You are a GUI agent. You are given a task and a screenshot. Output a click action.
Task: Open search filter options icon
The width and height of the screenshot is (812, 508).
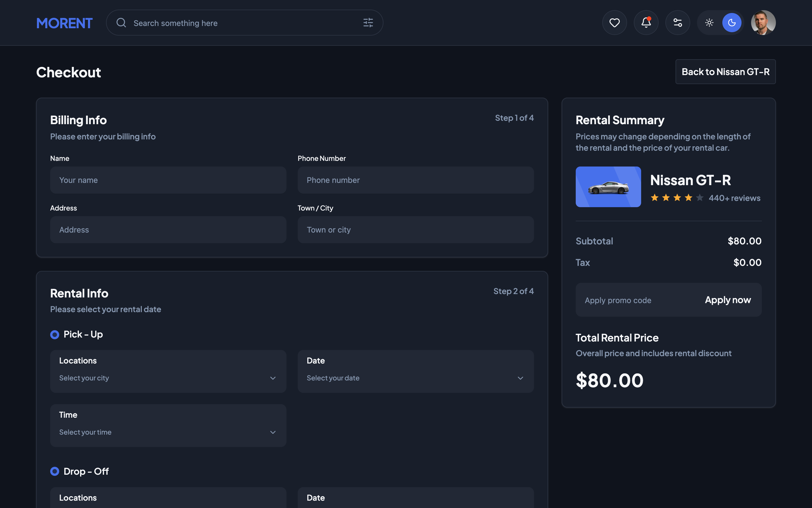pos(368,23)
